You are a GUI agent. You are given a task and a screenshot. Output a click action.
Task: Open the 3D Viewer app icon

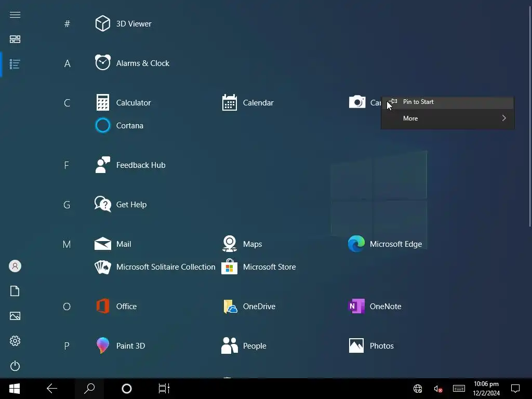tap(102, 24)
